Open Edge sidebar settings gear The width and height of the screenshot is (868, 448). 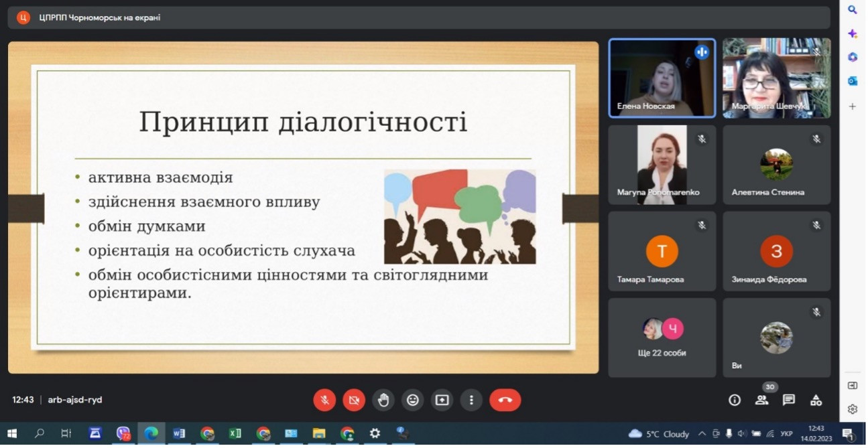pos(853,409)
